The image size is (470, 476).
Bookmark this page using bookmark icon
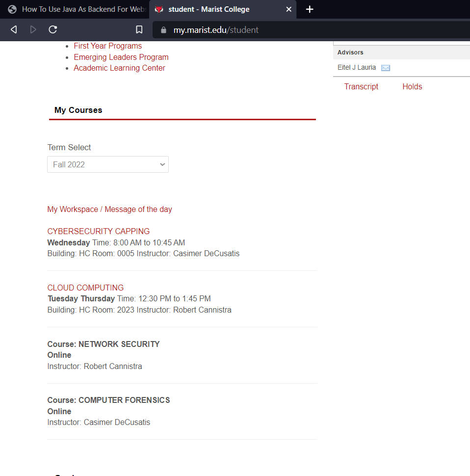(139, 29)
